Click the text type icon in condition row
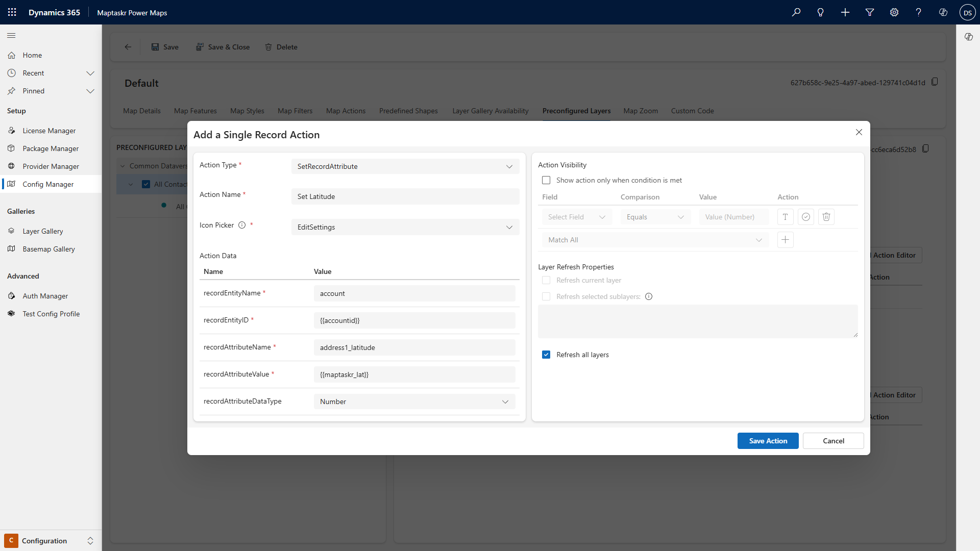980x551 pixels. 785,217
